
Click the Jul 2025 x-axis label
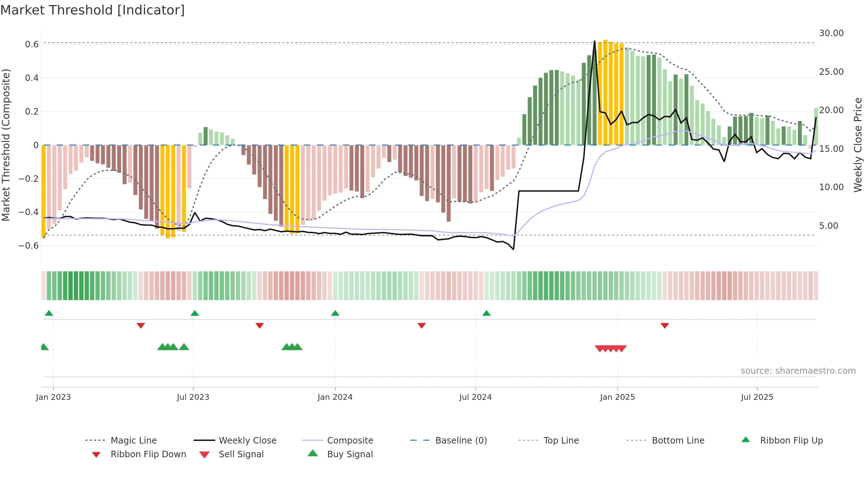coord(757,397)
